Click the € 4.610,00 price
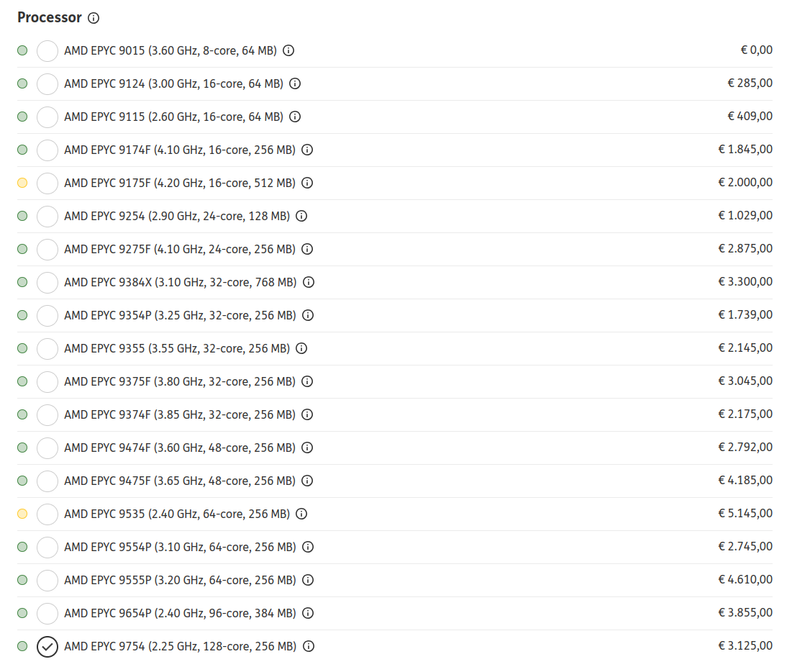The height and width of the screenshot is (672, 810). 745,579
